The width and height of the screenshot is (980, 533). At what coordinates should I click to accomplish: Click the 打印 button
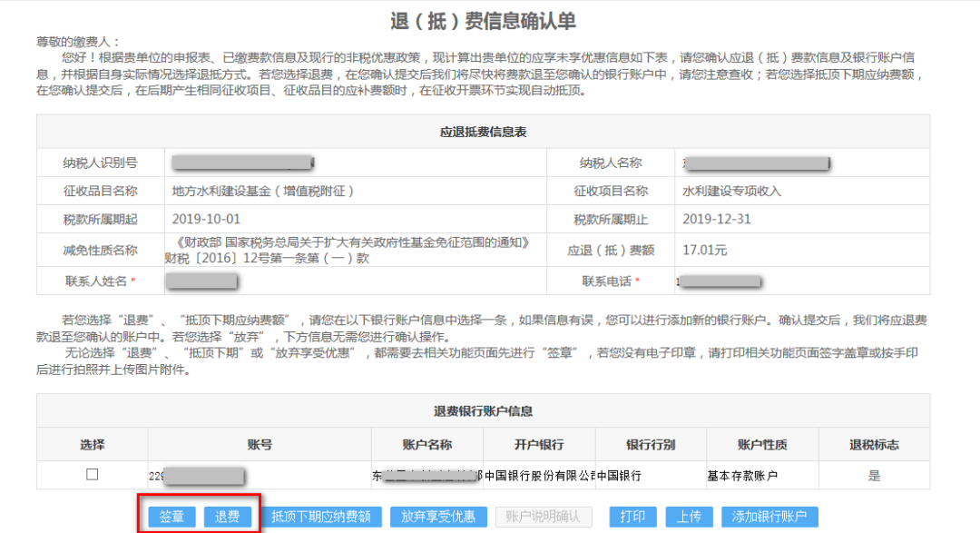tap(632, 517)
